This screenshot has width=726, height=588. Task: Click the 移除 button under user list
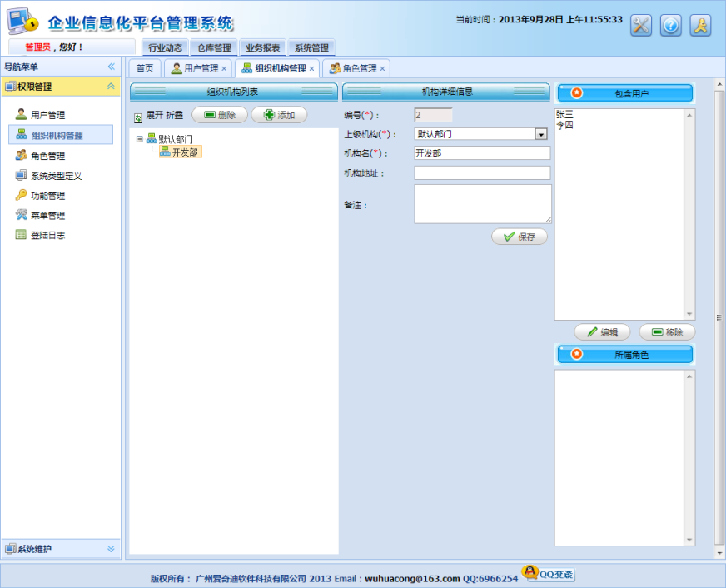point(667,332)
